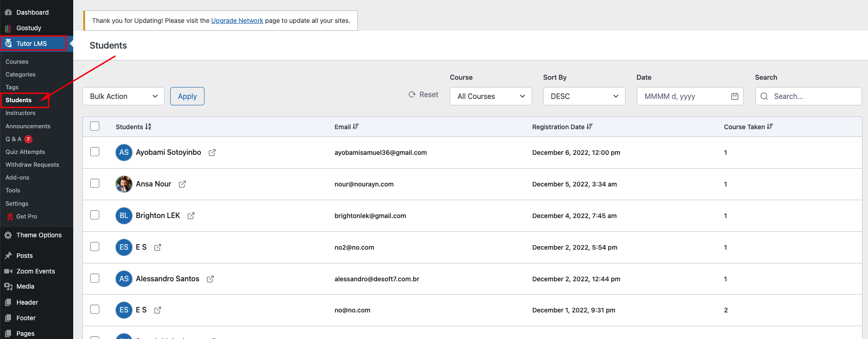Open Tutor LMS Settings
This screenshot has height=339, width=868.
point(17,204)
